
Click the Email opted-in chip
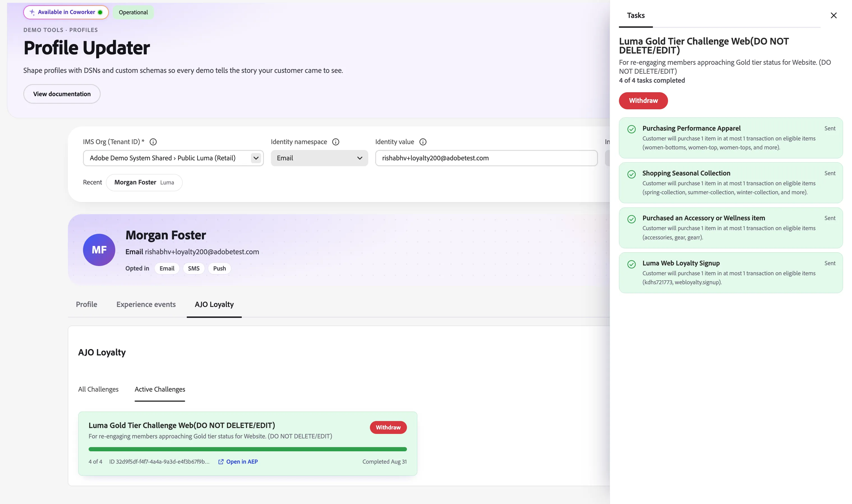[x=167, y=269]
